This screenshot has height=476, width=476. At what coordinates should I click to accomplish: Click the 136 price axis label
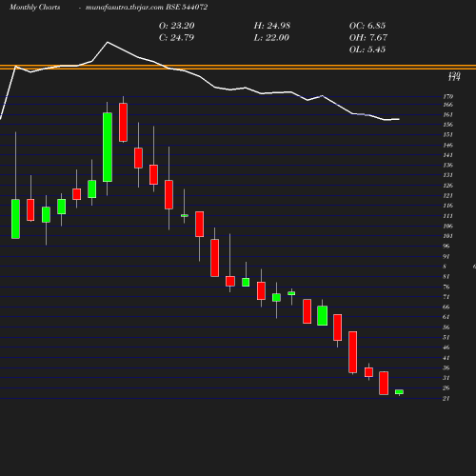tap(448, 165)
